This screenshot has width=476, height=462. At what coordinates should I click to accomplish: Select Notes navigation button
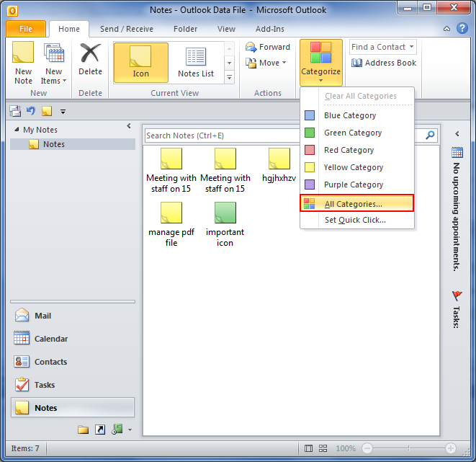tap(73, 408)
